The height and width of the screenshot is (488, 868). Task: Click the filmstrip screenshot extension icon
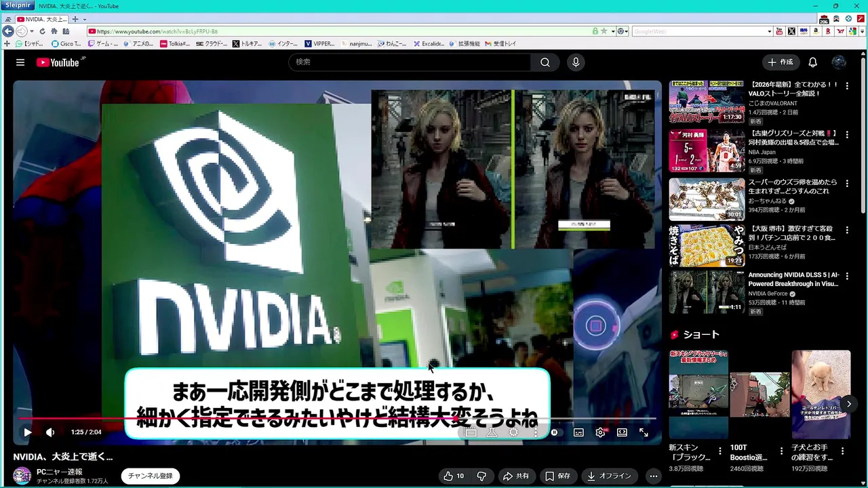tap(471, 432)
